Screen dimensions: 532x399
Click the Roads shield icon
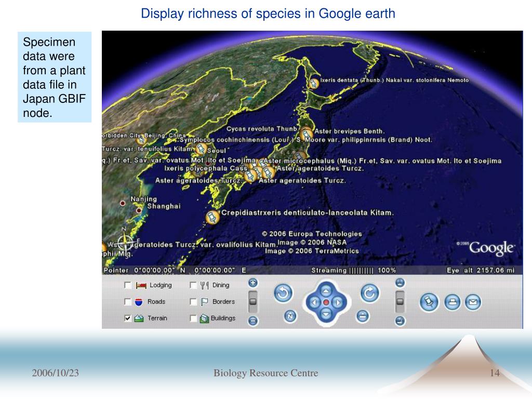tap(139, 302)
